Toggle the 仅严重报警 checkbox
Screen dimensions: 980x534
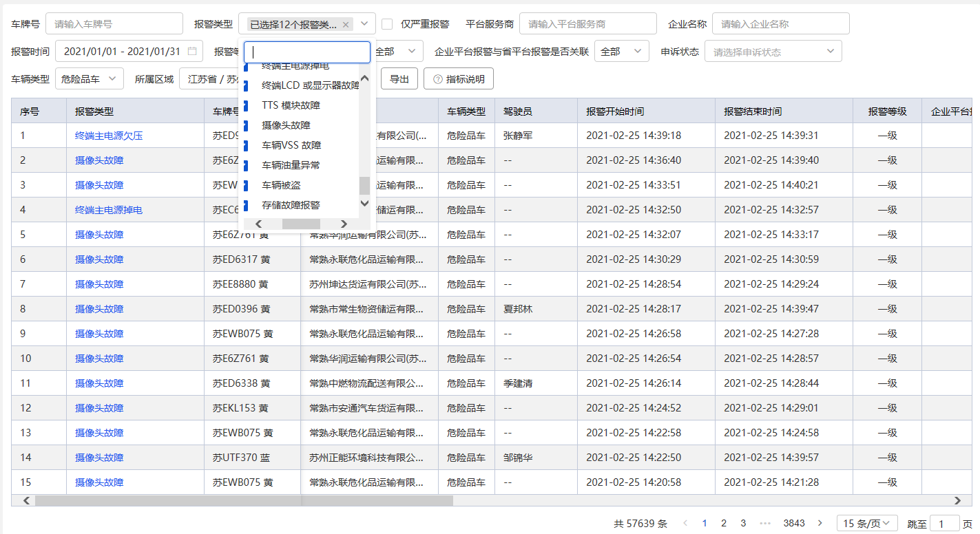[387, 24]
